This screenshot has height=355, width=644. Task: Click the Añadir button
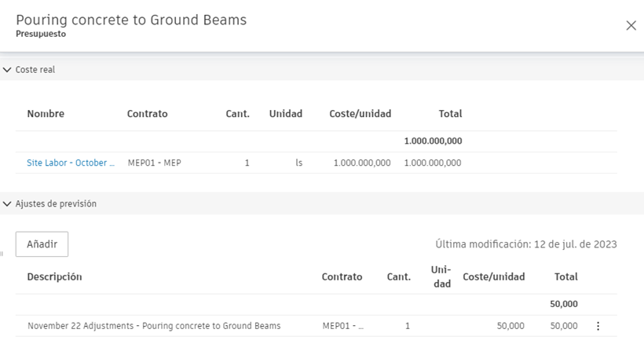(42, 244)
